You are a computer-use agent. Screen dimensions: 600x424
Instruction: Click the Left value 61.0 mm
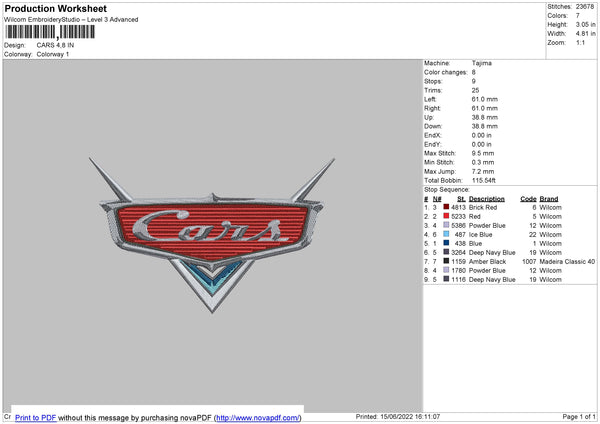click(484, 99)
